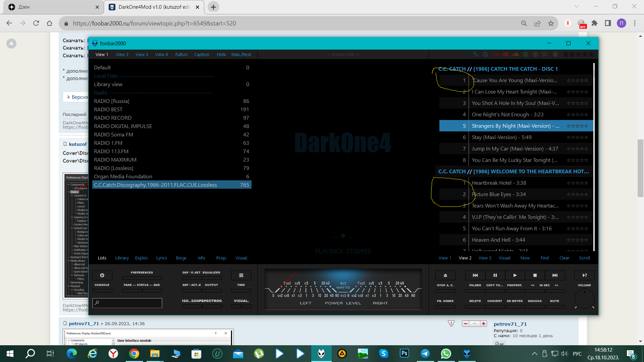
Task: Open the hamburger menu icon
Action: [x=241, y=275]
